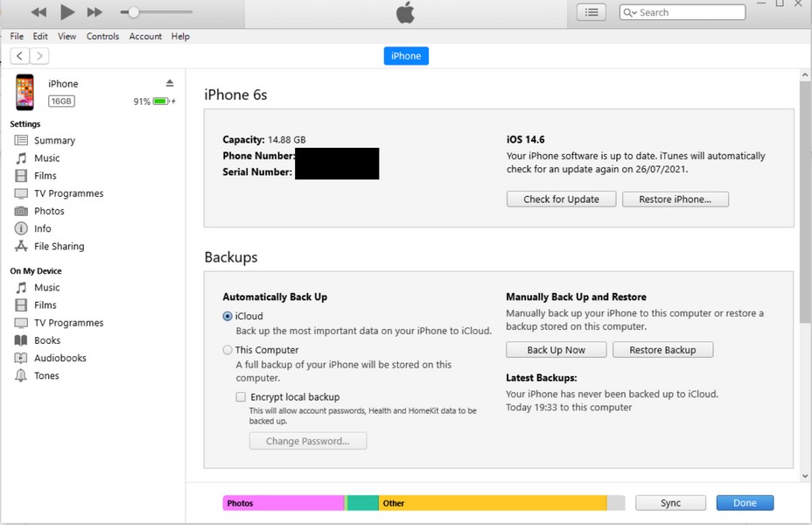The height and width of the screenshot is (525, 812).
Task: Go forward with the right arrow
Action: pyautogui.click(x=39, y=56)
